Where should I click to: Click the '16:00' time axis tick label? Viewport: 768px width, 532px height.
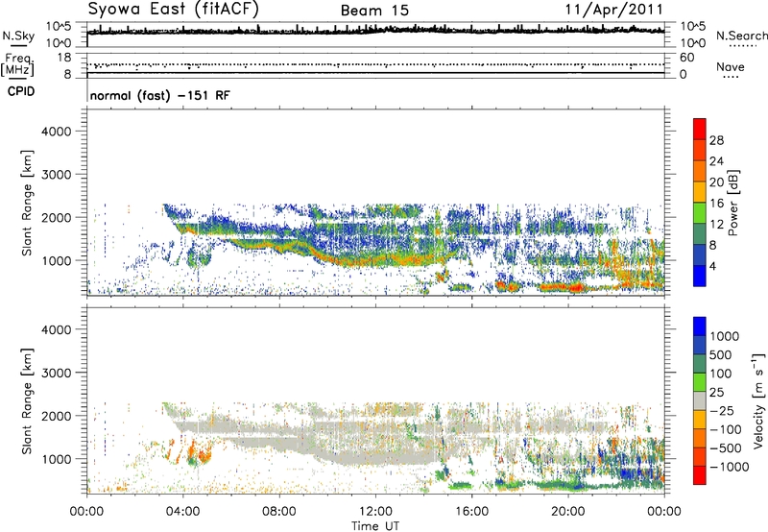tap(471, 512)
